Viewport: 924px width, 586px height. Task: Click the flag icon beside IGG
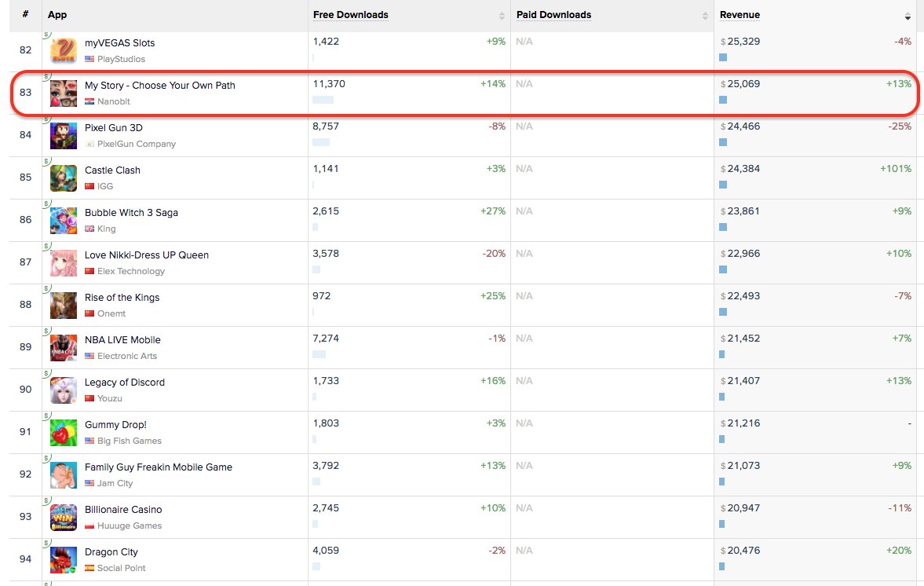(89, 186)
